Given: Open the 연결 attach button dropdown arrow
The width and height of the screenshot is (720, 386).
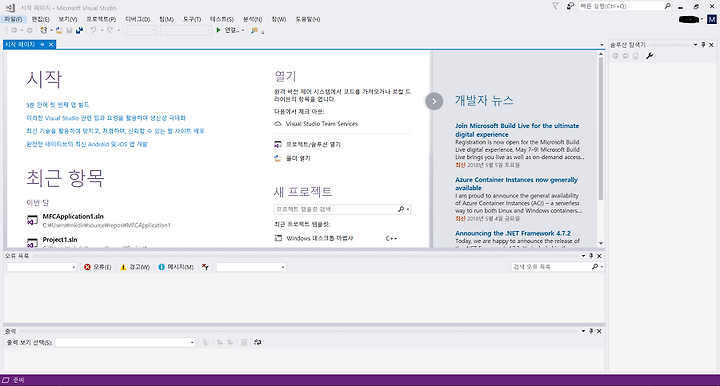Looking at the screenshot, I should pyautogui.click(x=243, y=30).
